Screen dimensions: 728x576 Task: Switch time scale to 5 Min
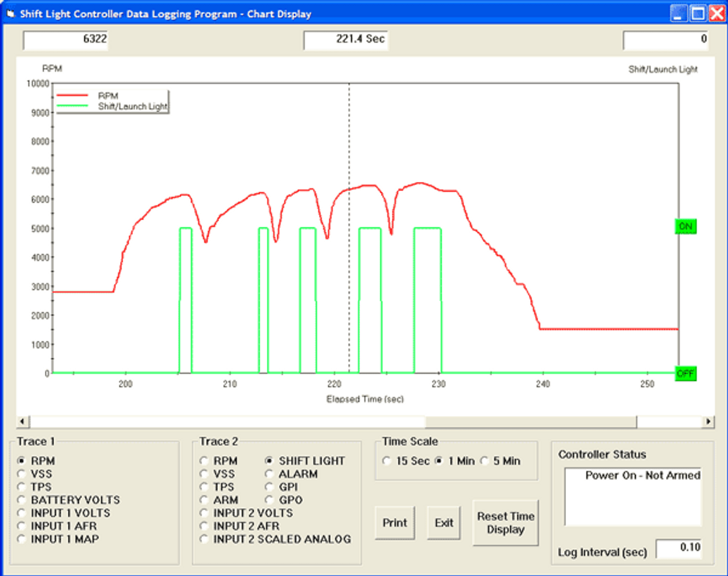click(x=485, y=461)
